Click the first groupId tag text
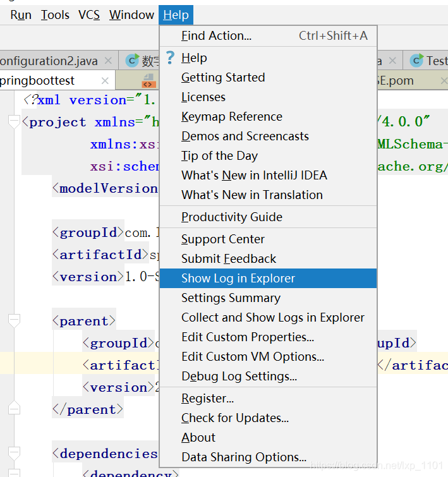 click(88, 232)
